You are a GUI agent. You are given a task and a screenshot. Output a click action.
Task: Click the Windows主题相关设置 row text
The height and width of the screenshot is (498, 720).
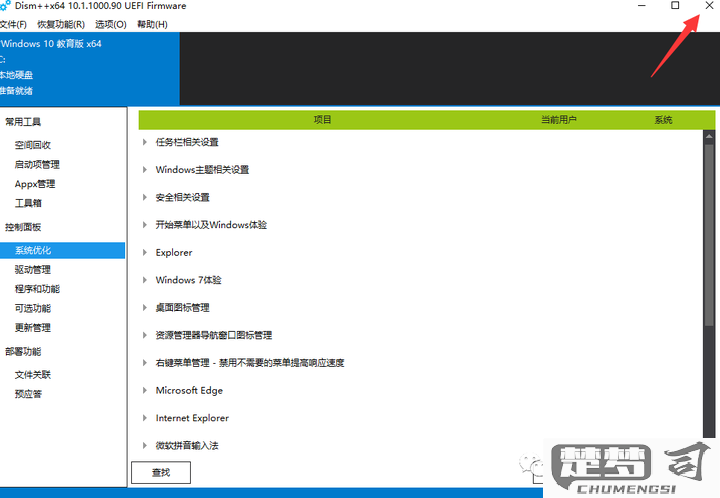pos(202,170)
